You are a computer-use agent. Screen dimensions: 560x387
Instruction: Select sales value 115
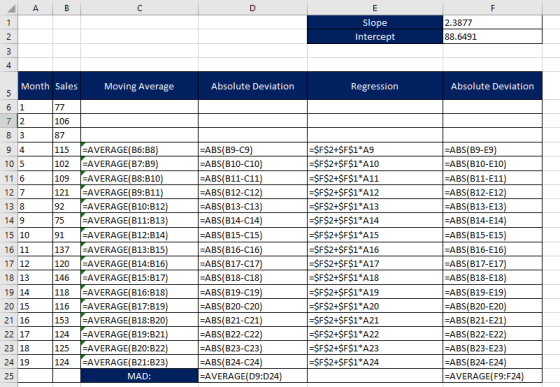point(67,150)
